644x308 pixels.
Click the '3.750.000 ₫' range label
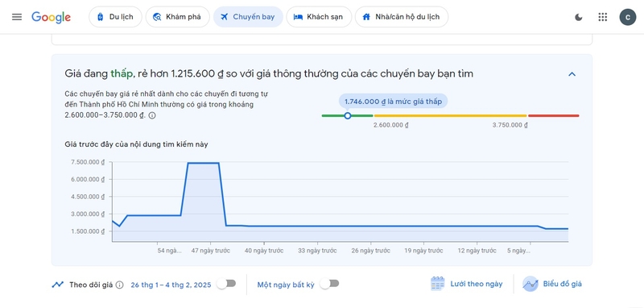[510, 125]
